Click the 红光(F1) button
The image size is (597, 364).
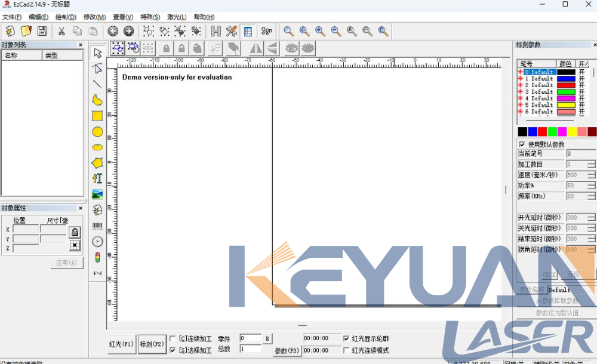click(x=121, y=344)
